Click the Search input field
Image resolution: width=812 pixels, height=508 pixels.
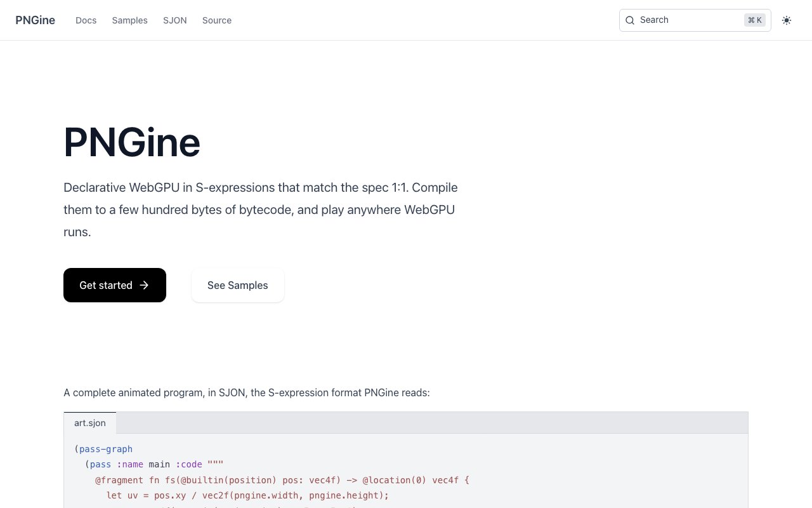pyautogui.click(x=695, y=20)
